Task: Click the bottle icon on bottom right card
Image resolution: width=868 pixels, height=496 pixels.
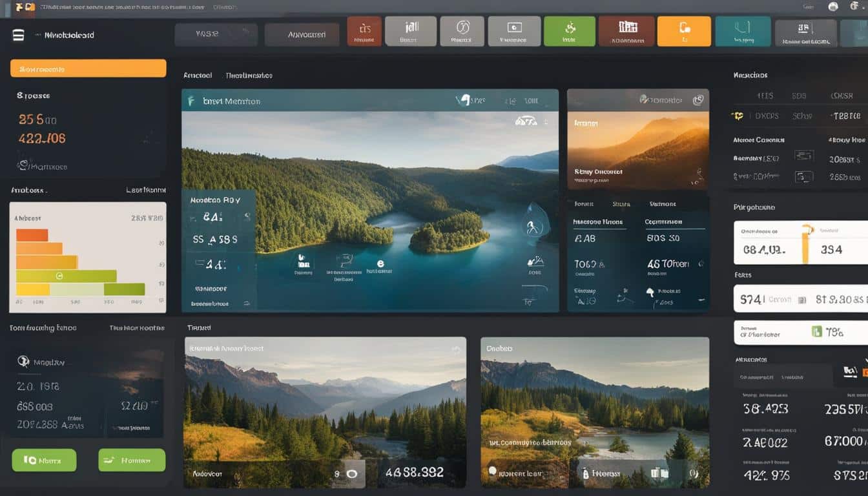Action: 586,473
